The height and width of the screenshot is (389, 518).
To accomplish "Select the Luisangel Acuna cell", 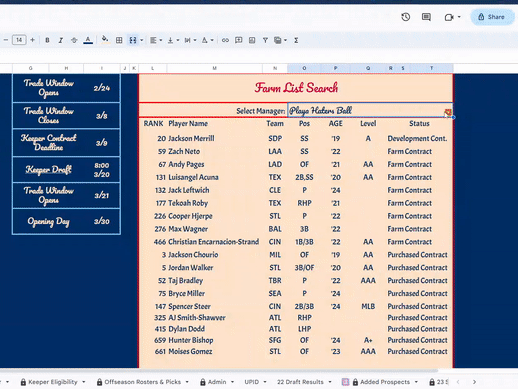I will 193,177.
